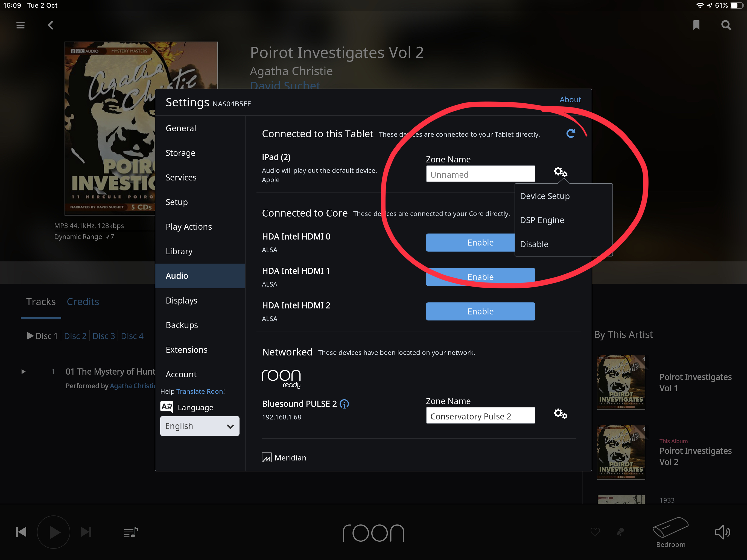Refresh the audio devices list

pos(570,134)
